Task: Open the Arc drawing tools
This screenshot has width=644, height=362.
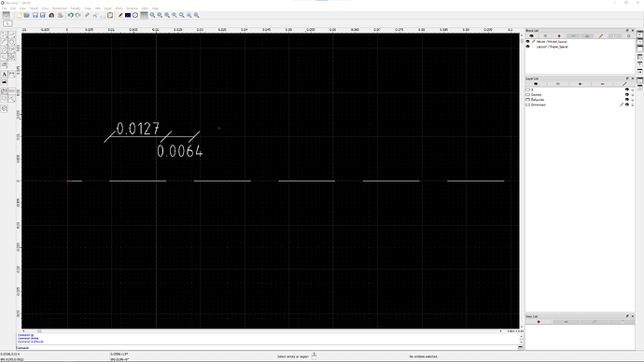Action: (4, 42)
